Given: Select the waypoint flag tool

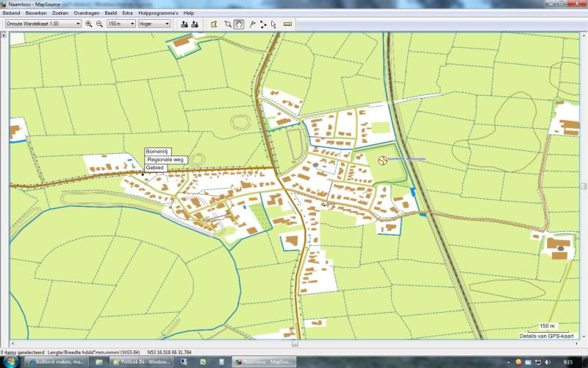Looking at the screenshot, I should 252,24.
